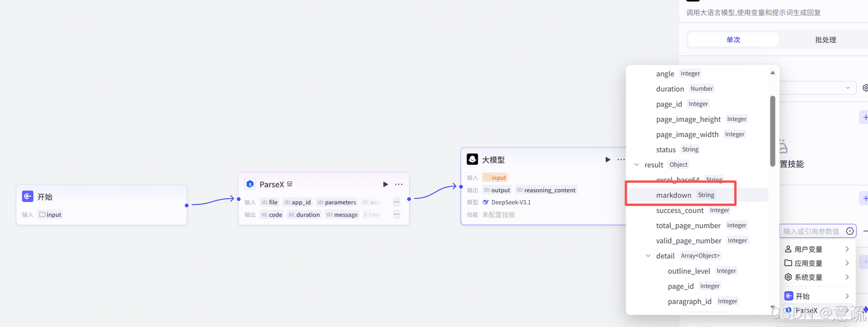Select the markdown String variable
The width and height of the screenshot is (868, 327).
674,195
